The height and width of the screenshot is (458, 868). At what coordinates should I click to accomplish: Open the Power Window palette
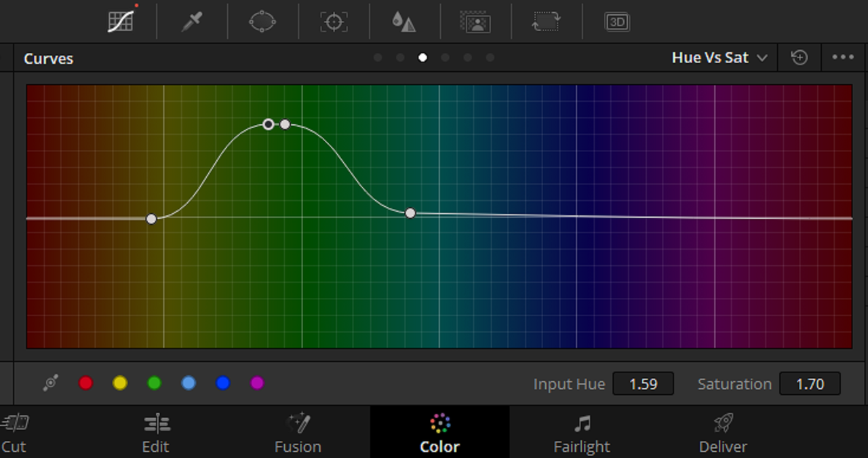click(262, 22)
